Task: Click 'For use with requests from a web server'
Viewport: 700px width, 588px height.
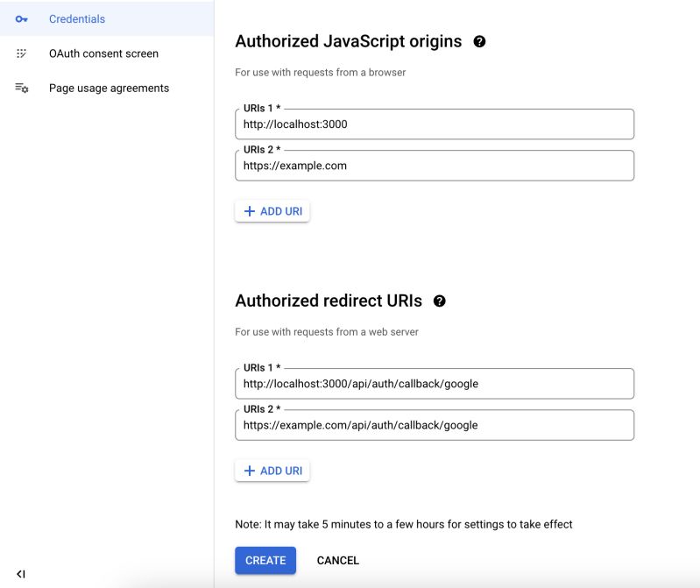Action: click(327, 332)
